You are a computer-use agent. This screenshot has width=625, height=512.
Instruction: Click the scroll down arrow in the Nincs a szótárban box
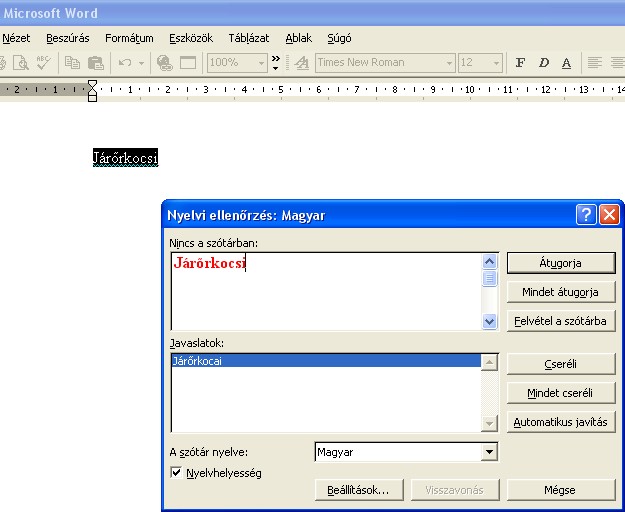pyautogui.click(x=489, y=322)
